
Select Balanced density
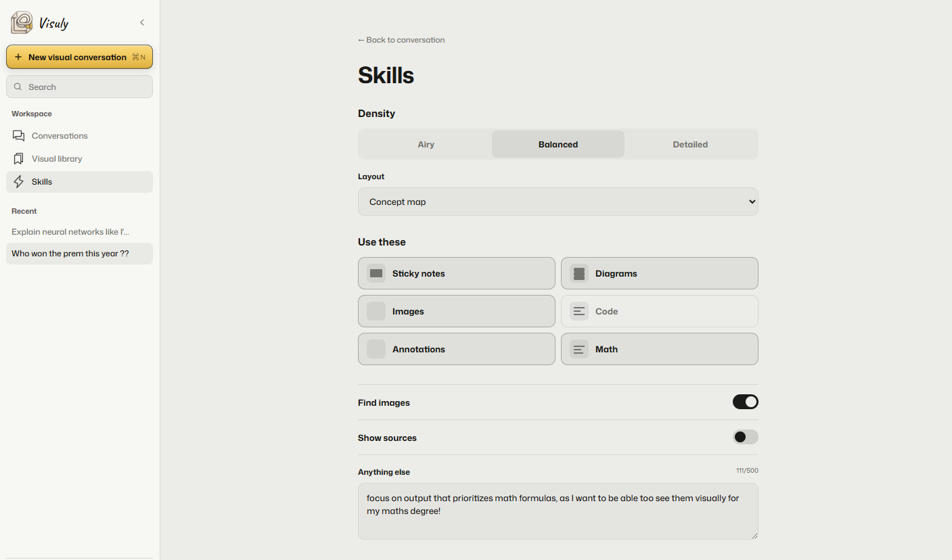click(558, 144)
